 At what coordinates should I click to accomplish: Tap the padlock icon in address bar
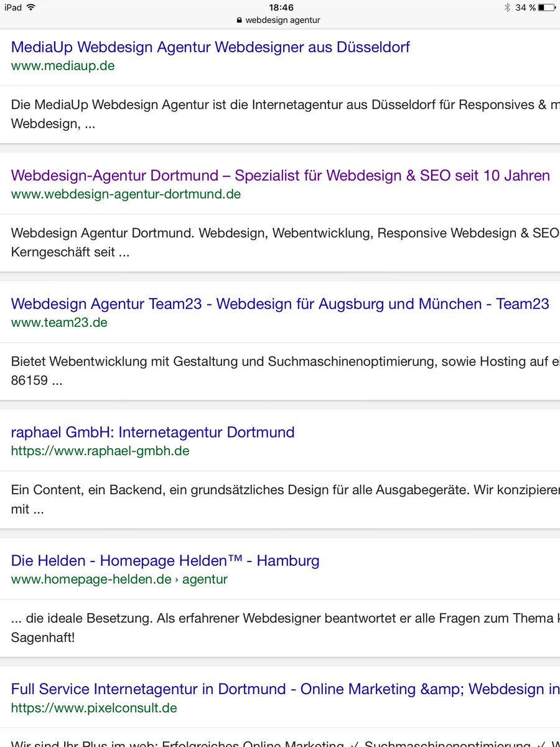[x=240, y=20]
